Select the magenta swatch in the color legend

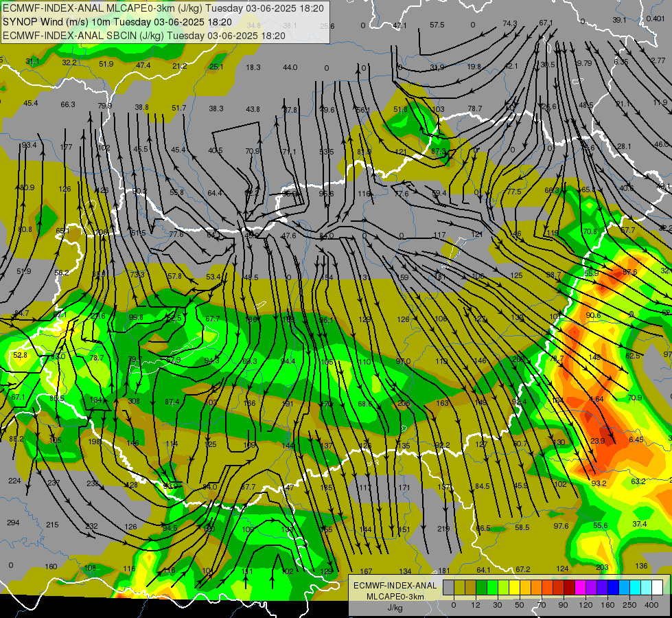pyautogui.click(x=581, y=587)
